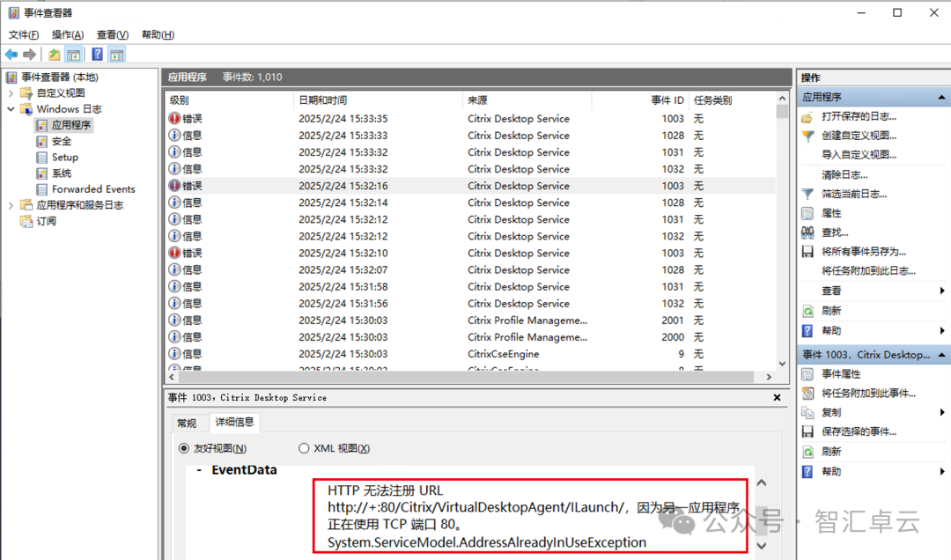The height and width of the screenshot is (560, 951).
Task: Select 友好视图 radio button
Action: point(184,448)
